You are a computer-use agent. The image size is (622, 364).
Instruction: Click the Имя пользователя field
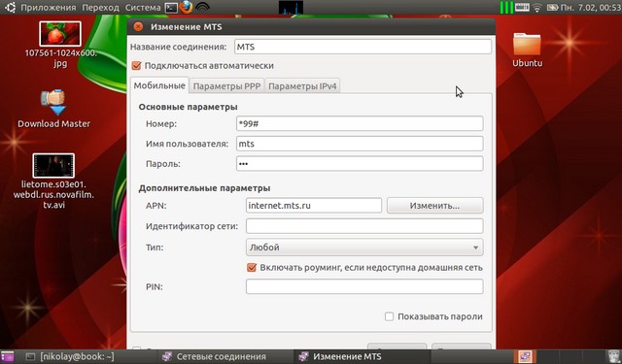click(x=360, y=144)
